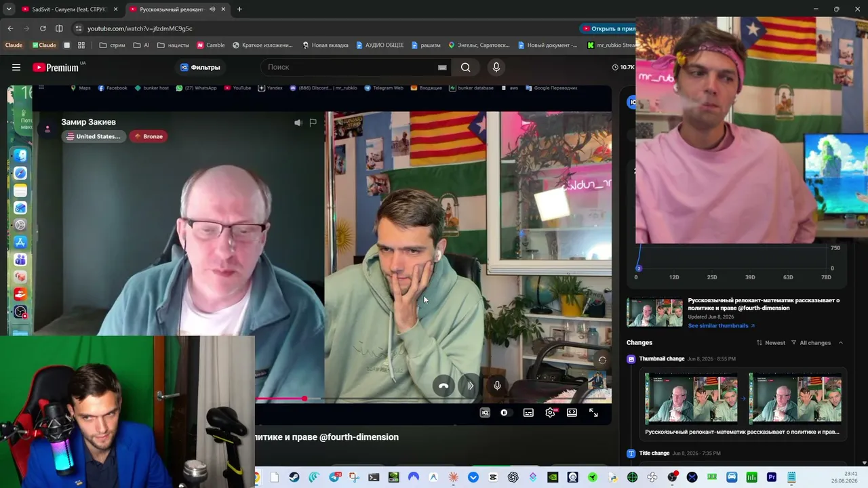
Task: Open the terminal from the taskbar
Action: pyautogui.click(x=374, y=477)
